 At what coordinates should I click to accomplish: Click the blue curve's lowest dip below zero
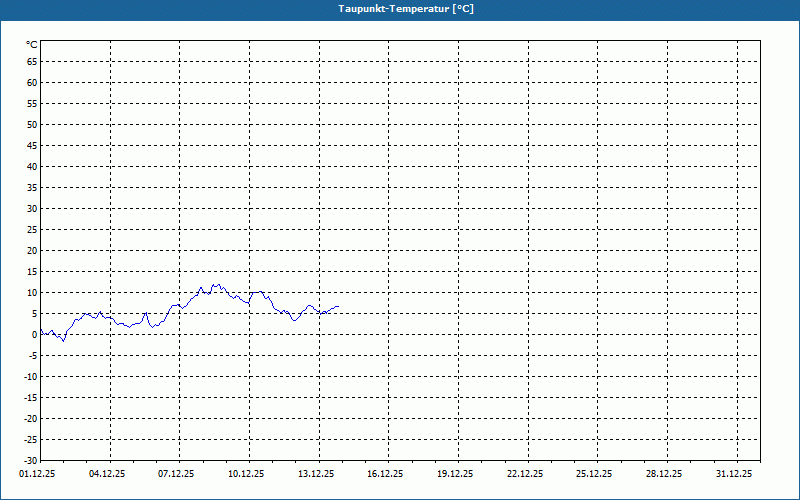click(63, 341)
